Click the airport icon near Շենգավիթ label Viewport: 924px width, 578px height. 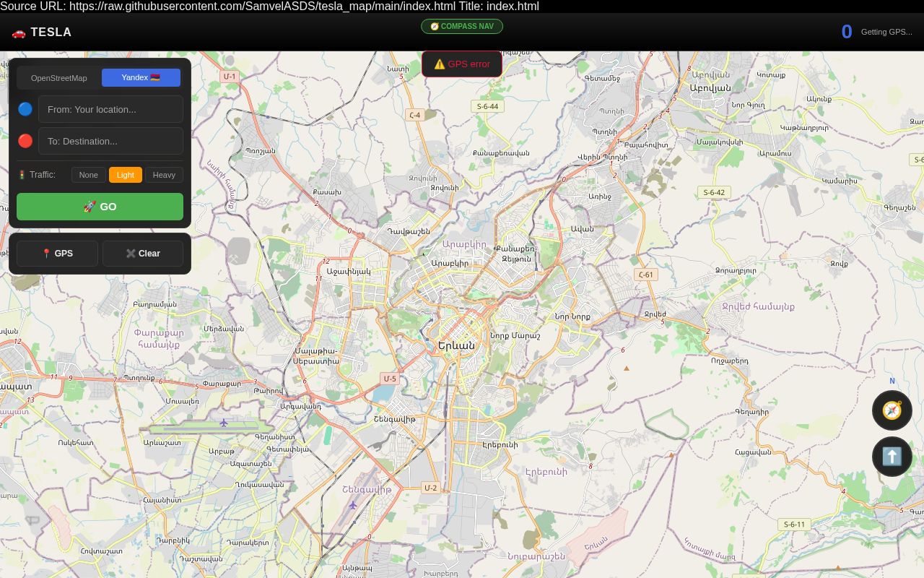click(x=352, y=505)
